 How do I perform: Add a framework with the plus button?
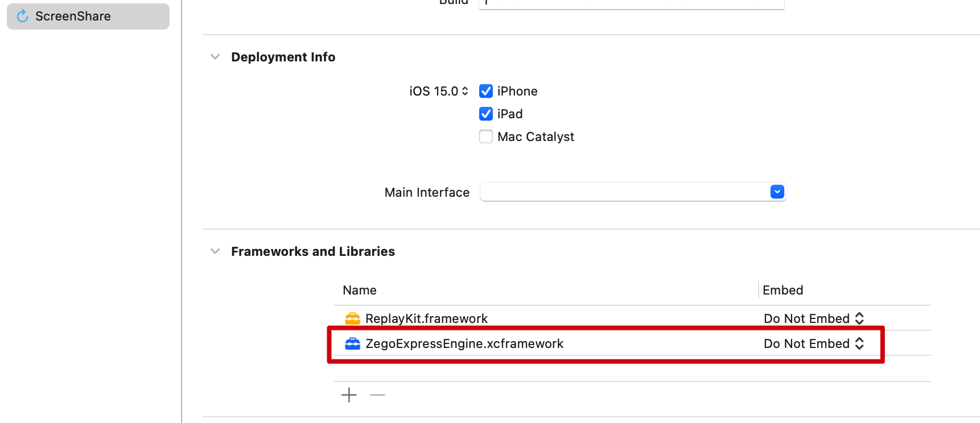pos(349,395)
